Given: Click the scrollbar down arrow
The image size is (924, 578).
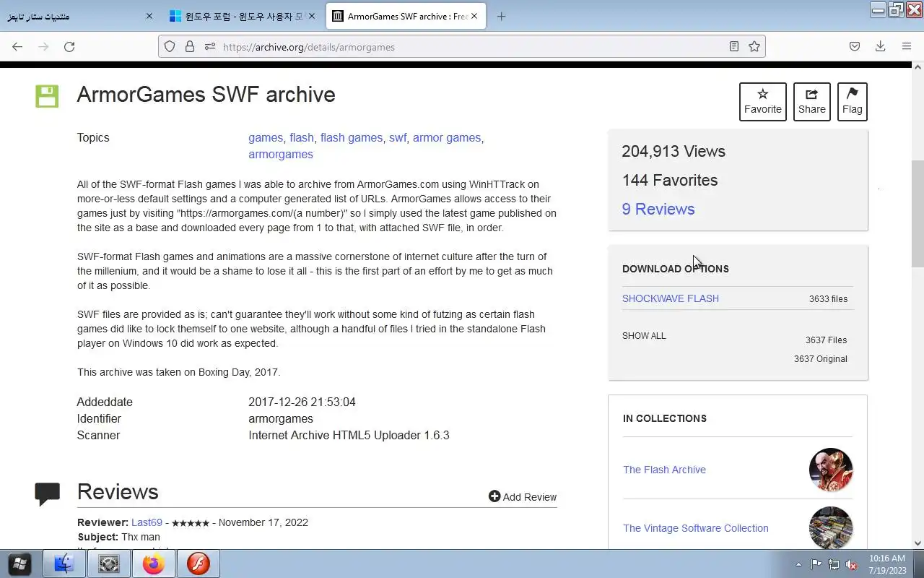Looking at the screenshot, I should tap(918, 543).
